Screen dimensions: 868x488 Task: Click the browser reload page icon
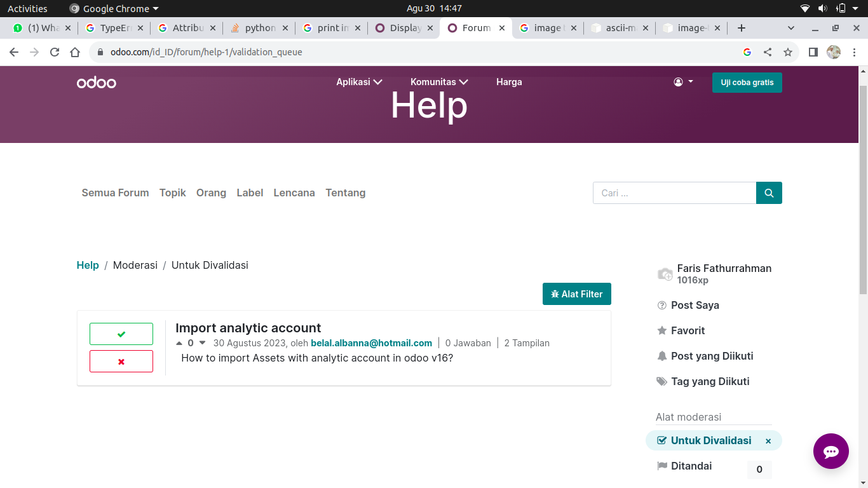tap(55, 52)
